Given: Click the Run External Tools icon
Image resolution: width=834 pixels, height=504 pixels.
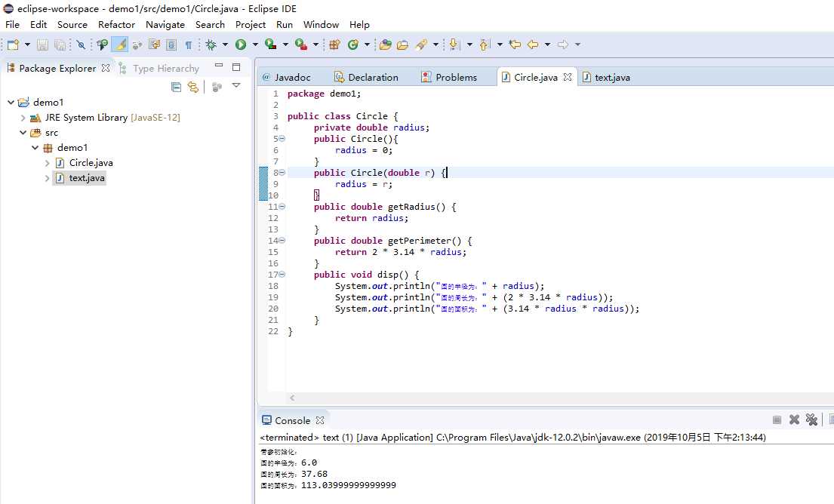Looking at the screenshot, I should (301, 45).
